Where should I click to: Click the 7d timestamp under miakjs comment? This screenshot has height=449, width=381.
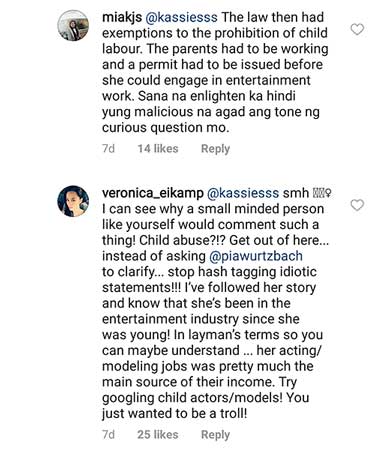108,148
